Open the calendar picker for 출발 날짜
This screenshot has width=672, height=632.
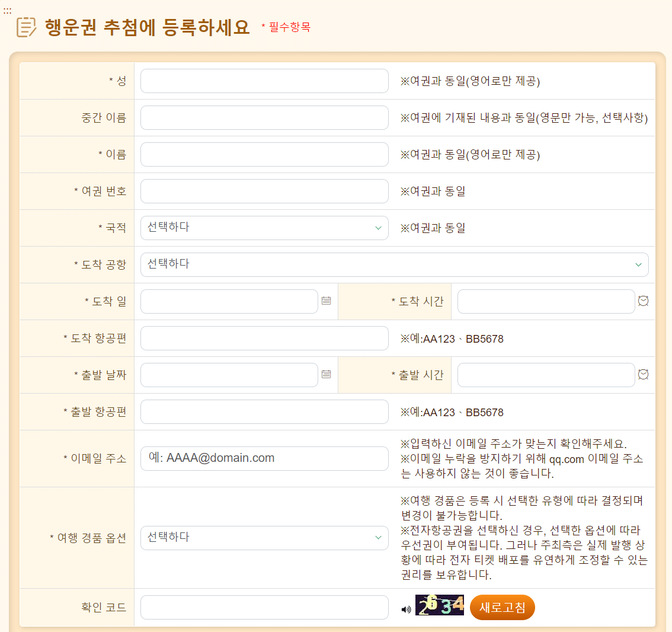click(325, 374)
